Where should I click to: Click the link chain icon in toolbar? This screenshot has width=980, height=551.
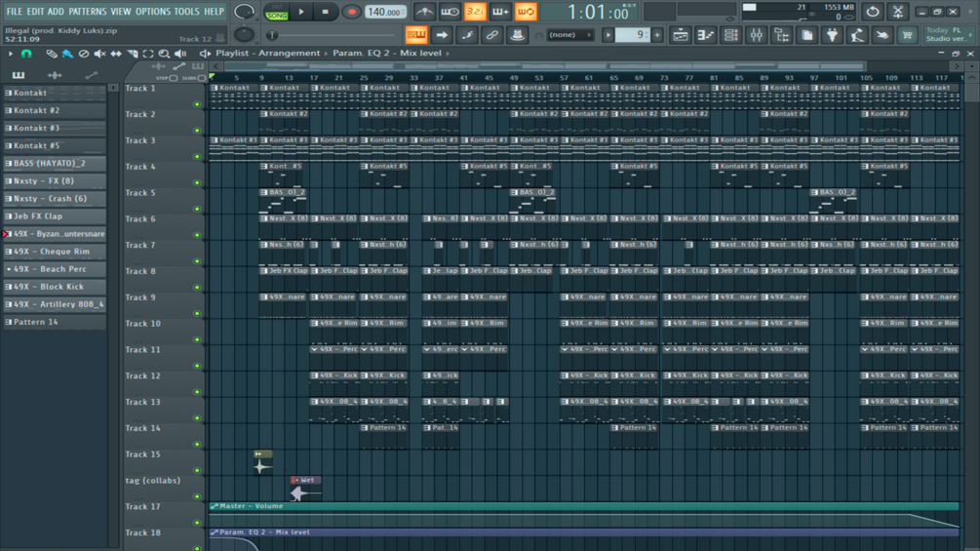pos(491,35)
